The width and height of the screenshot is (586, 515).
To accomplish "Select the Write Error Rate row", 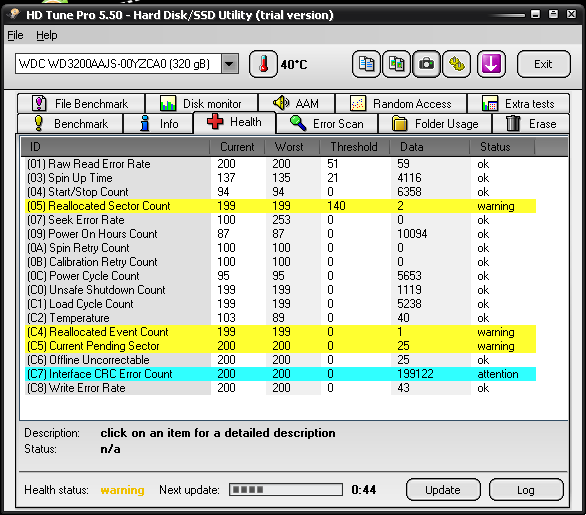I will (x=280, y=388).
